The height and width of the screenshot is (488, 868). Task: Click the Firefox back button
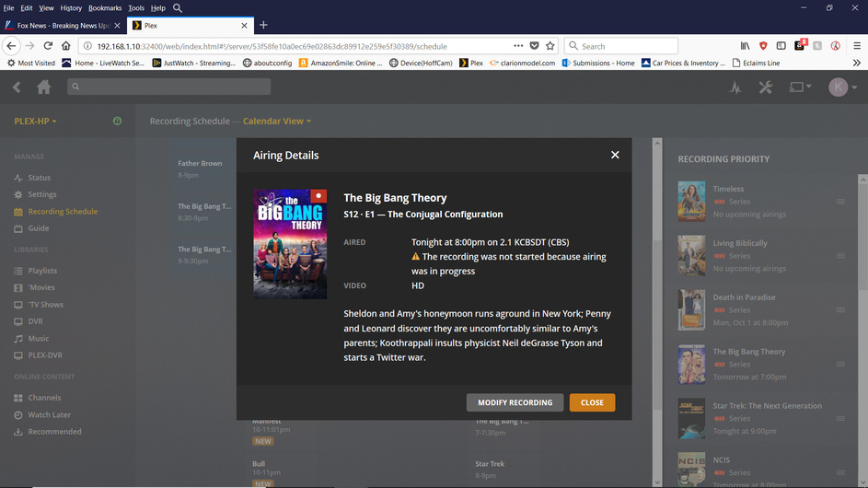(11, 46)
